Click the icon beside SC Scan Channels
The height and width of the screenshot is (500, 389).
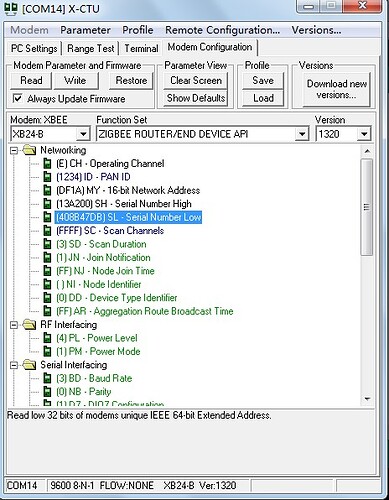coord(48,231)
